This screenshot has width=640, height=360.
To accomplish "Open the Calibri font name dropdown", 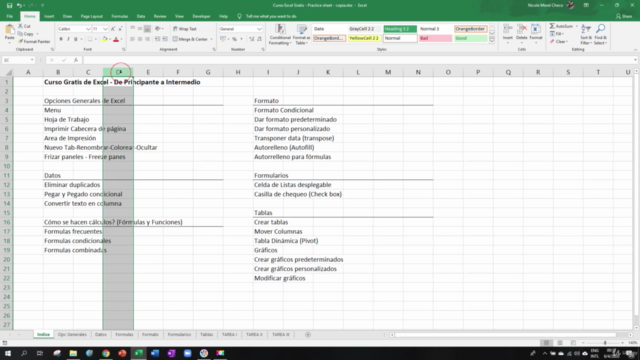I will point(88,29).
